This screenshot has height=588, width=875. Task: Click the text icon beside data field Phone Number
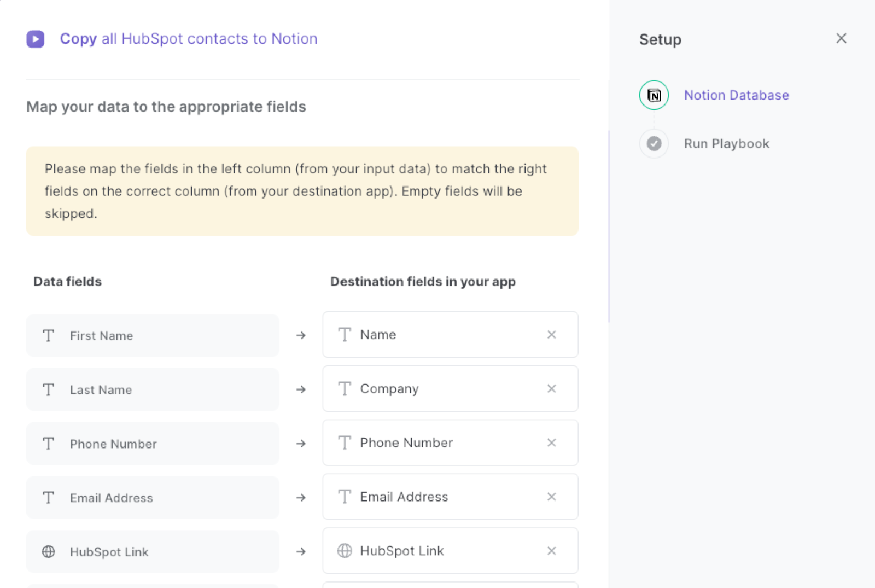pos(49,444)
